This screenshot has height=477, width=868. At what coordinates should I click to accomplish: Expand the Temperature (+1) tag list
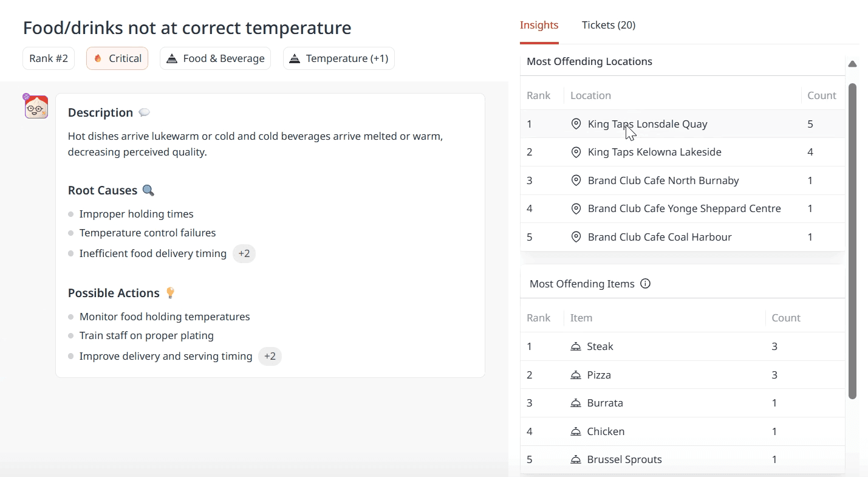[x=339, y=59]
